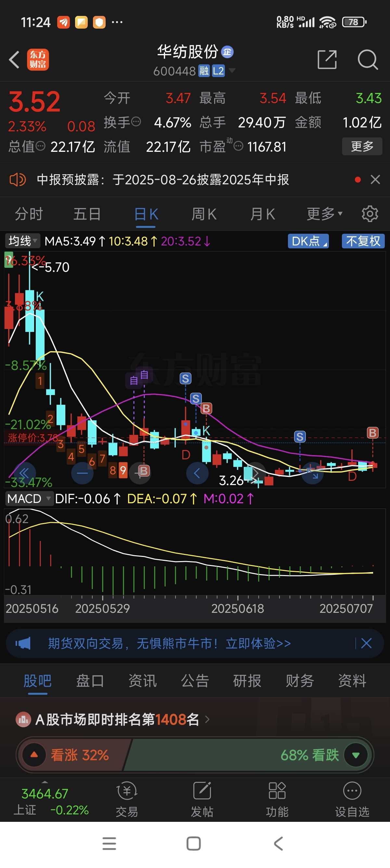390x868 pixels.
Task: Tap the plus zoom-in chart button
Action: tap(140, 473)
